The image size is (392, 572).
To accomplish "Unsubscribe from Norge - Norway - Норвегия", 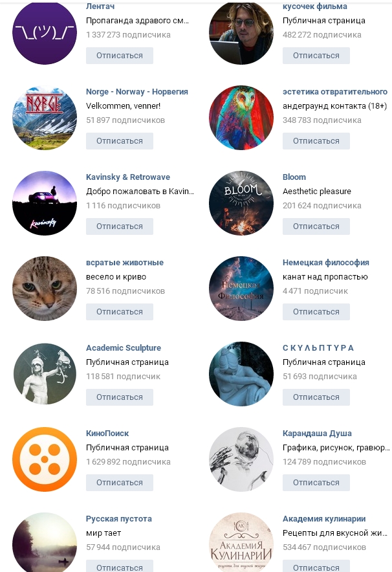I will (120, 141).
